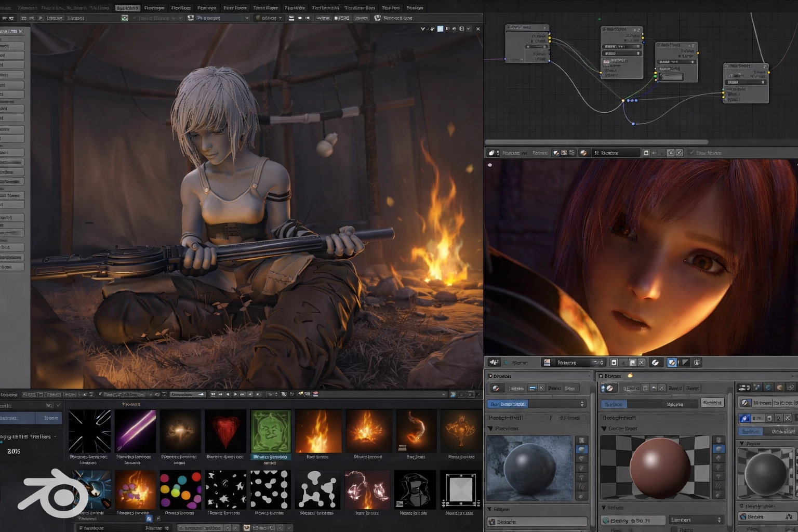Click the horizontal scrollbar under the node editor
Image resolution: width=798 pixels, height=532 pixels.
pyautogui.click(x=596, y=142)
